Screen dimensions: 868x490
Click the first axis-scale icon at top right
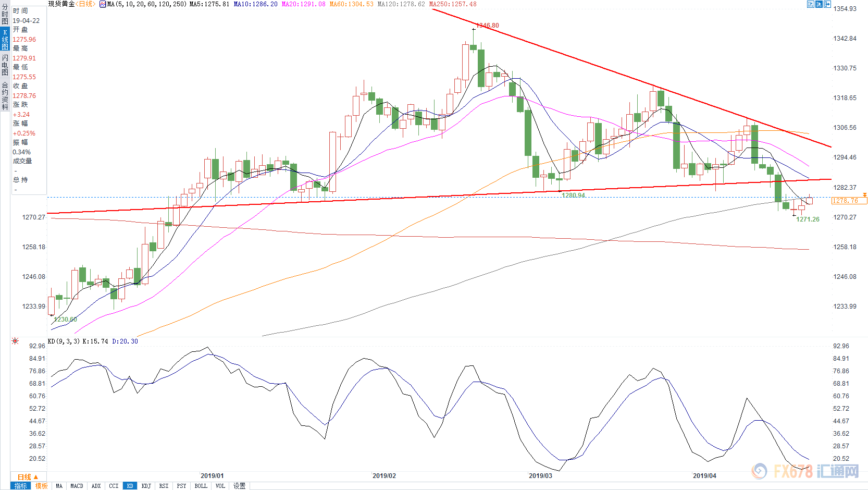(811, 4)
